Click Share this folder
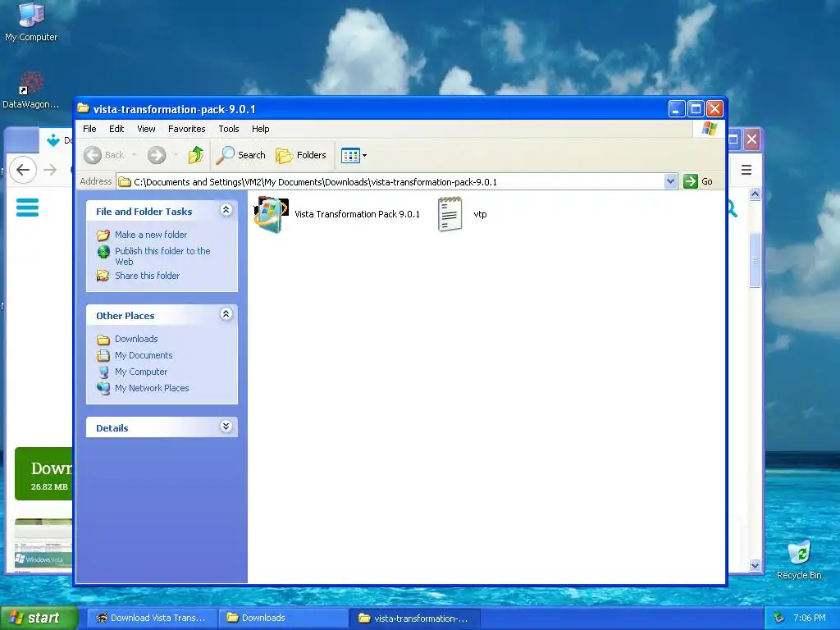840x630 pixels. pos(148,276)
